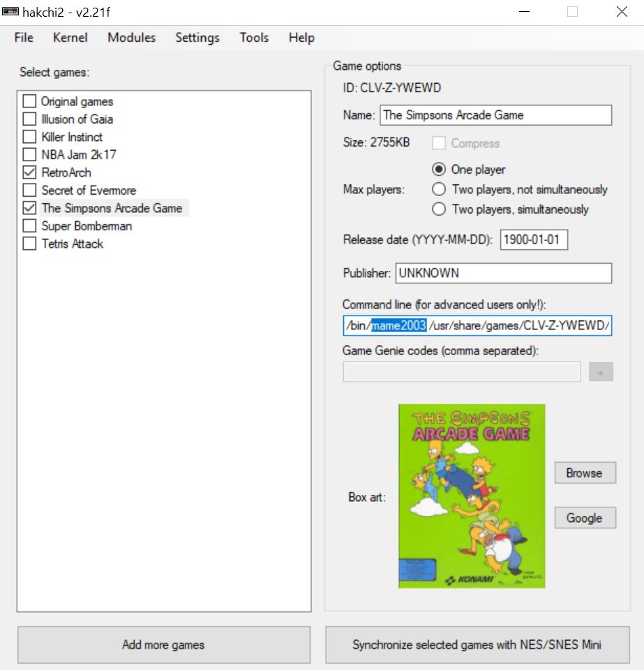Check the NBA Jam 2k17 checkbox
This screenshot has width=644, height=670.
(29, 155)
